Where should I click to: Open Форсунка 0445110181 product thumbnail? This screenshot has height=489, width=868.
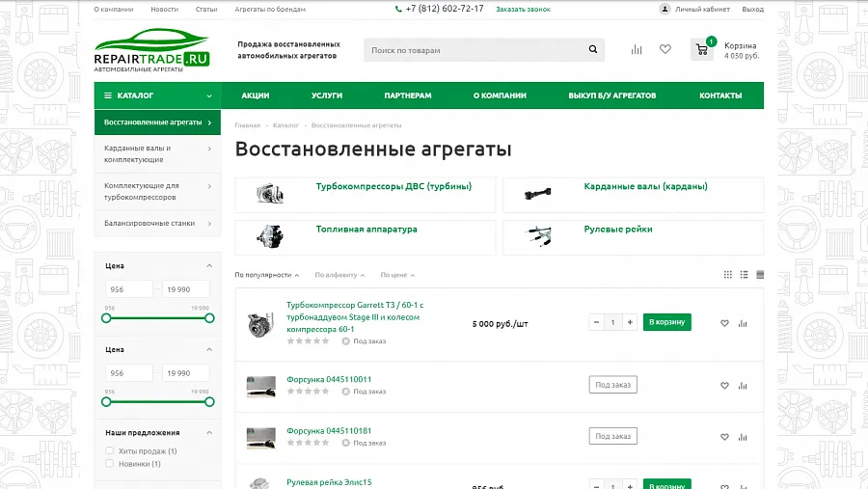260,438
